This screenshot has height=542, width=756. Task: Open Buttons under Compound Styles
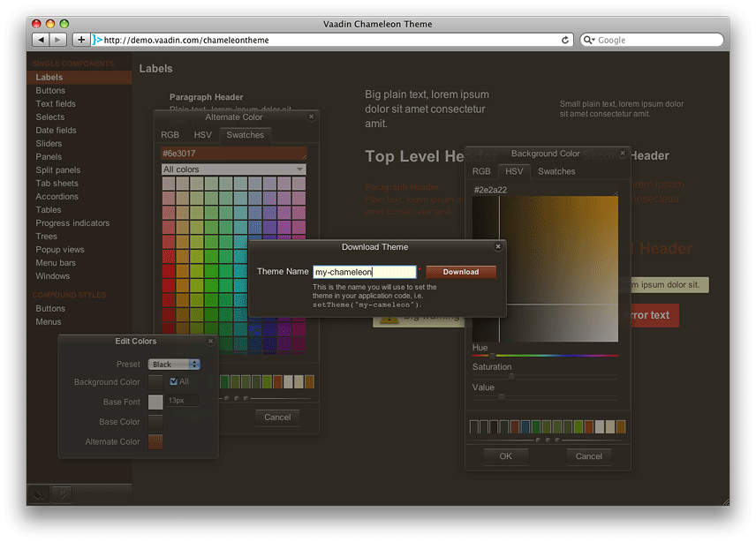pyautogui.click(x=50, y=308)
